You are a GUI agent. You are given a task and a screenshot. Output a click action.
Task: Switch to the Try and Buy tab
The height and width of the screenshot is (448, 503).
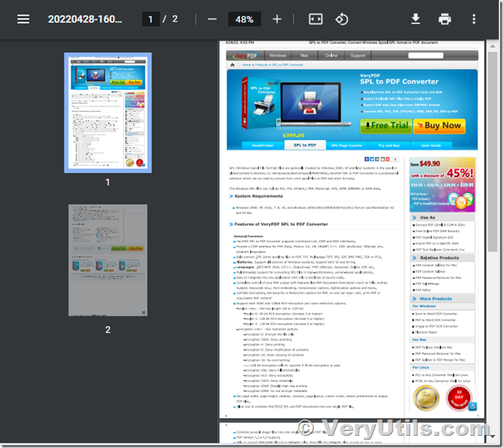tap(389, 145)
